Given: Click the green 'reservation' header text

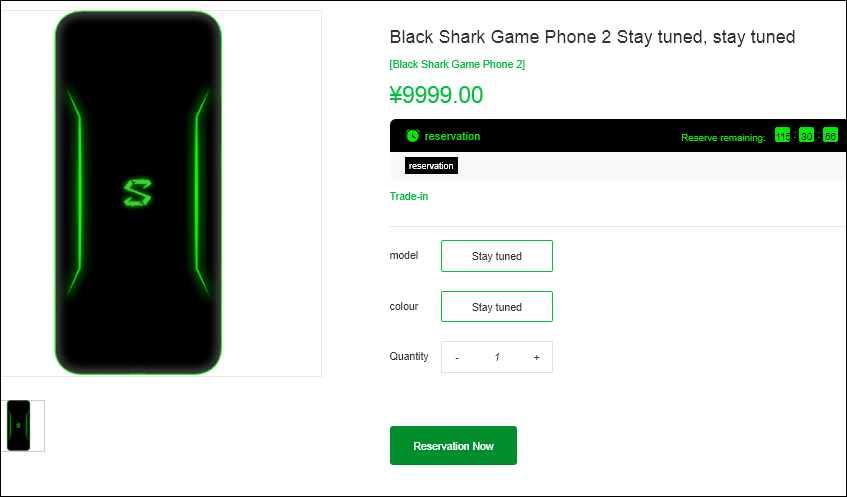Looking at the screenshot, I should [x=452, y=136].
